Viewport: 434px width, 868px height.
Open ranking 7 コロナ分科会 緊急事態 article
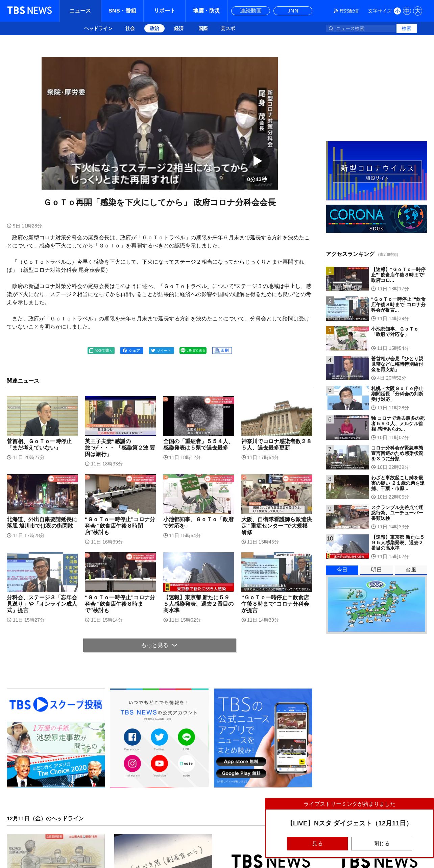tap(377, 457)
